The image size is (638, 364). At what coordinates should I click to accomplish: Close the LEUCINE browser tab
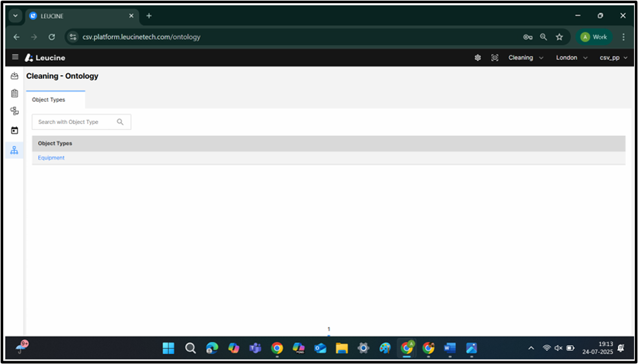(131, 16)
